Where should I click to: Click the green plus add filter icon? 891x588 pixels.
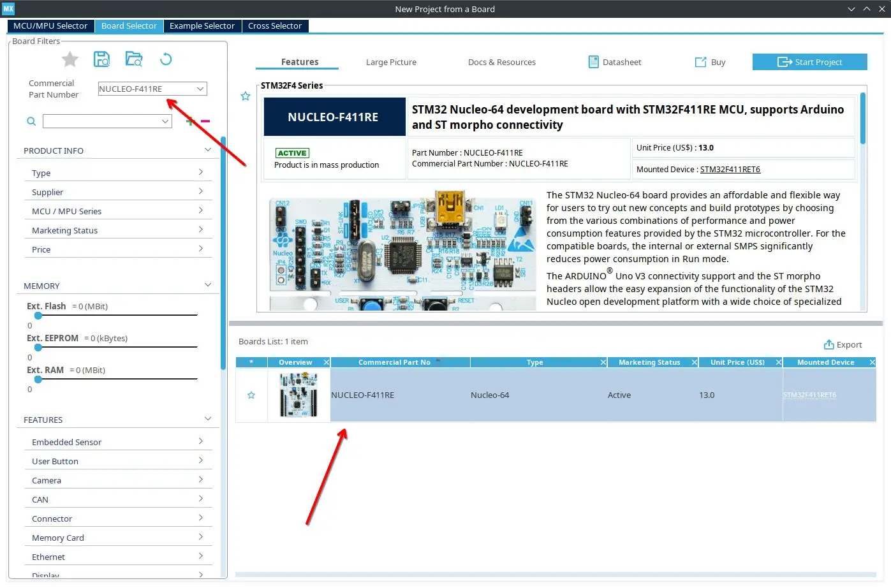click(189, 121)
